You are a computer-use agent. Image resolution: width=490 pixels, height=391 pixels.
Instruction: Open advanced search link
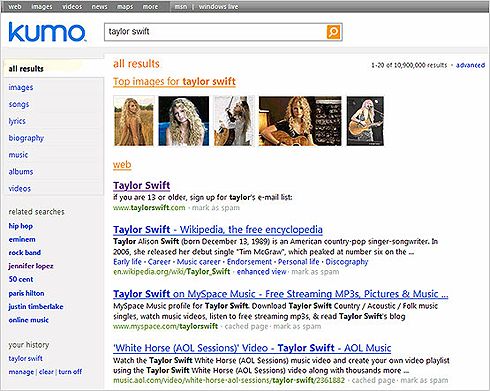tap(470, 65)
